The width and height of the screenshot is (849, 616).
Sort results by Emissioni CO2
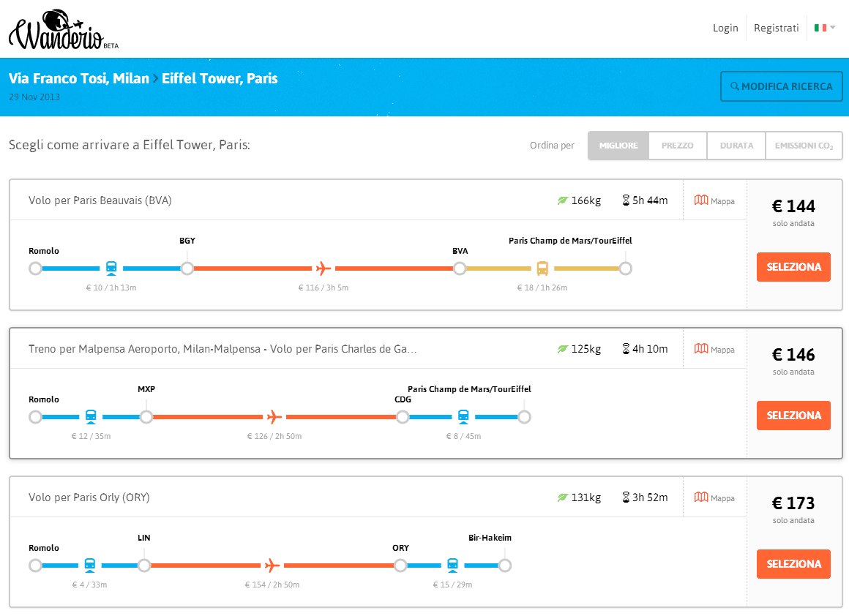804,146
